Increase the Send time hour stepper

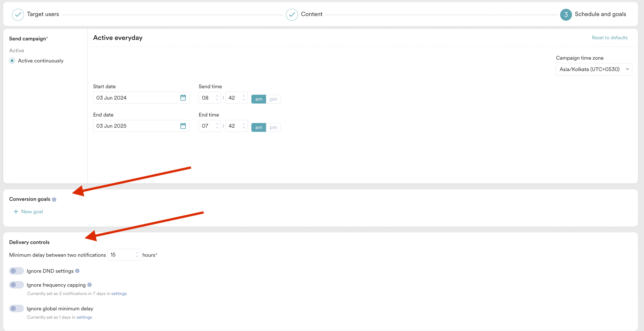217,96
